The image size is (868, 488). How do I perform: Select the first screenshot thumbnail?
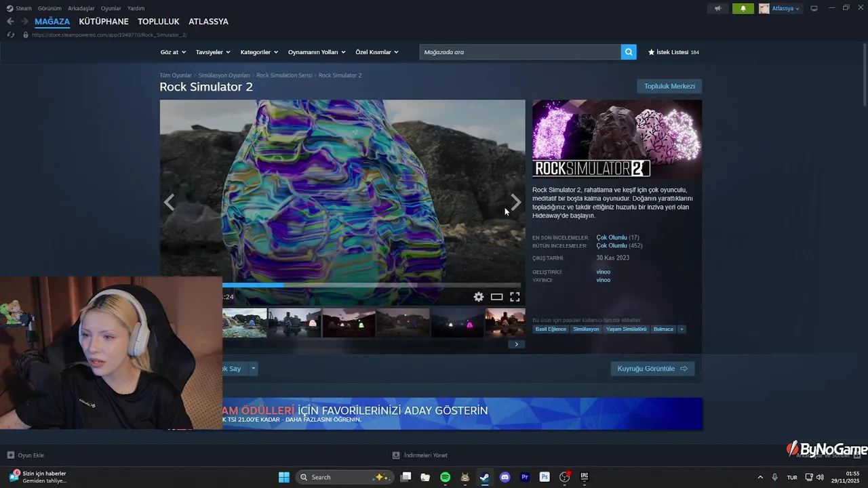[x=245, y=323]
